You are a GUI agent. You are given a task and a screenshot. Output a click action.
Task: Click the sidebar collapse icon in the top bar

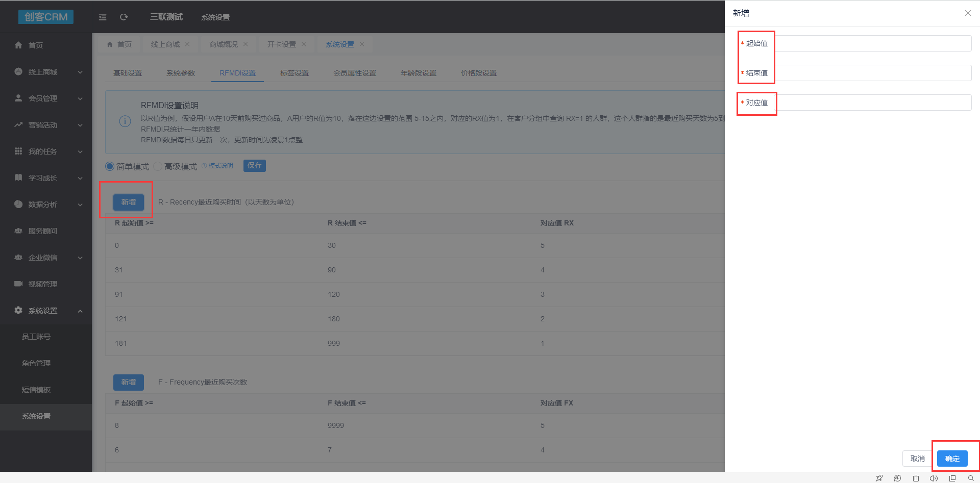click(103, 17)
